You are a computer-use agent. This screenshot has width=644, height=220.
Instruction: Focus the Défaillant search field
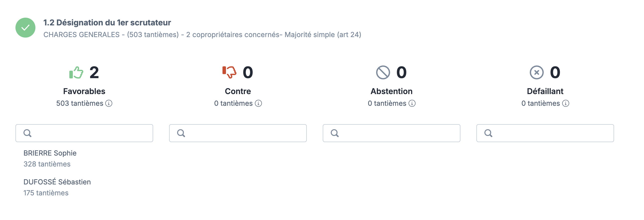click(x=545, y=133)
